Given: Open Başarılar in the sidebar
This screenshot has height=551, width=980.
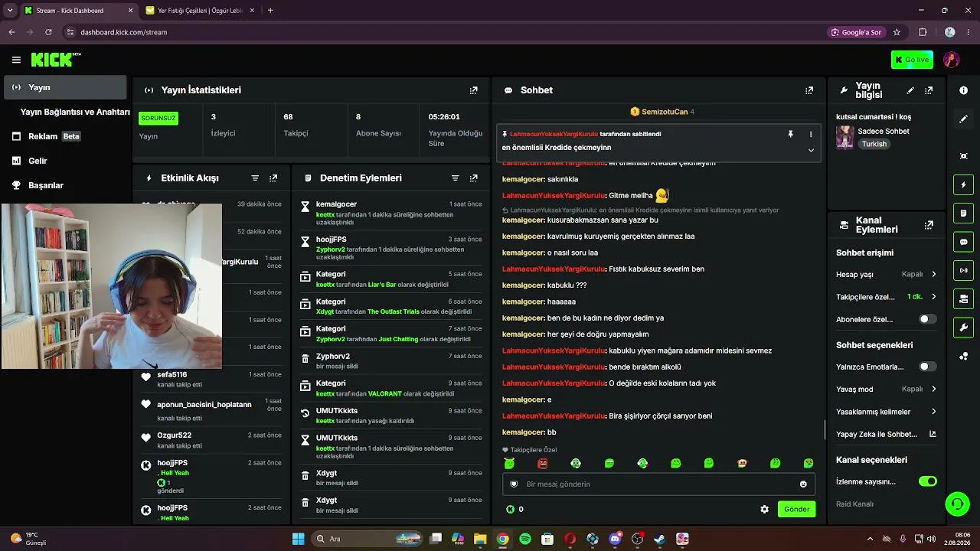Looking at the screenshot, I should tap(65, 185).
